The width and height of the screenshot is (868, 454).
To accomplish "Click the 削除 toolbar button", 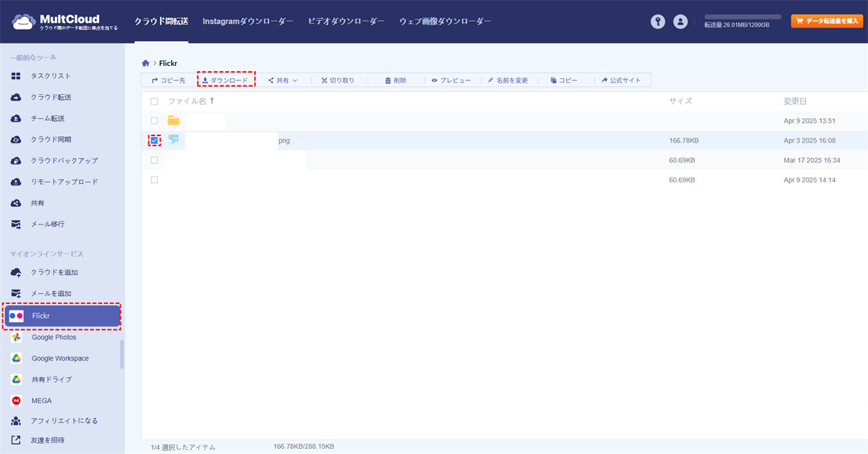I will pyautogui.click(x=396, y=80).
